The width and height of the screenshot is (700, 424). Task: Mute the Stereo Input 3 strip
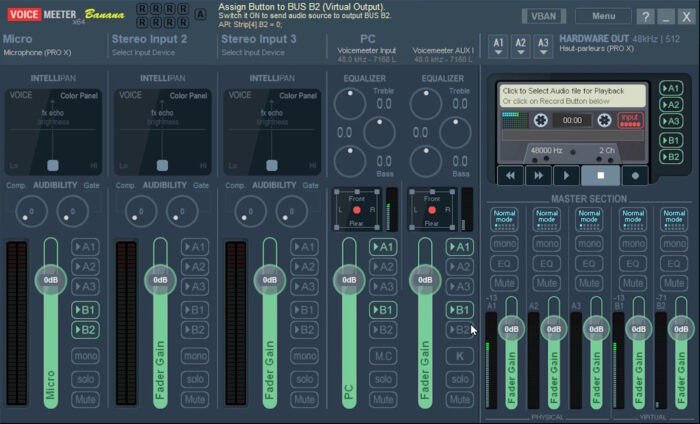pyautogui.click(x=304, y=399)
